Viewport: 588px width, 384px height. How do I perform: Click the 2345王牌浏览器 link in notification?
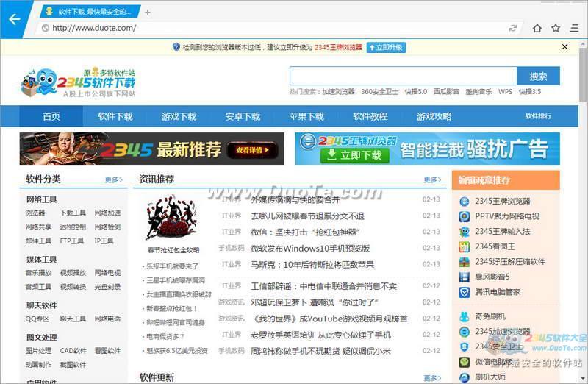click(338, 47)
